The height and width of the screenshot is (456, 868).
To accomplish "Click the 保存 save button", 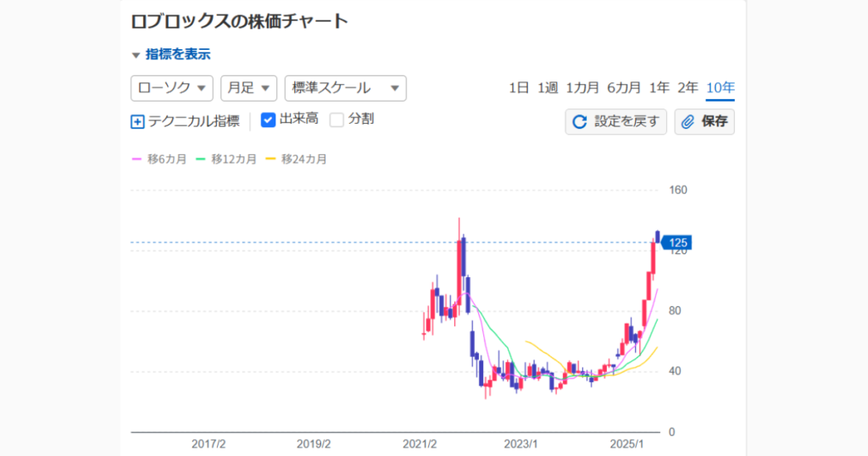I will point(704,122).
